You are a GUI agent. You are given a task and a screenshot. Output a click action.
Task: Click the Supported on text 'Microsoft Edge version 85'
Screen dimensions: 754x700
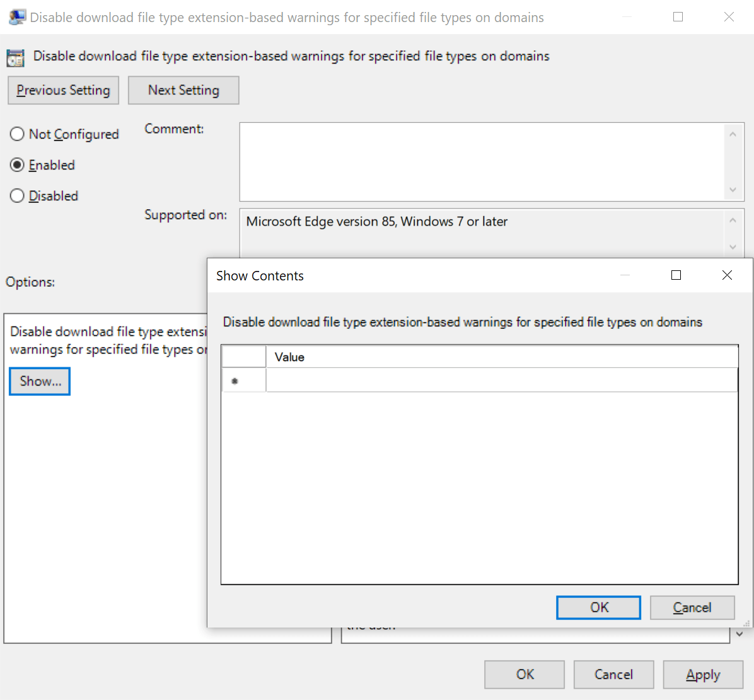(322, 222)
